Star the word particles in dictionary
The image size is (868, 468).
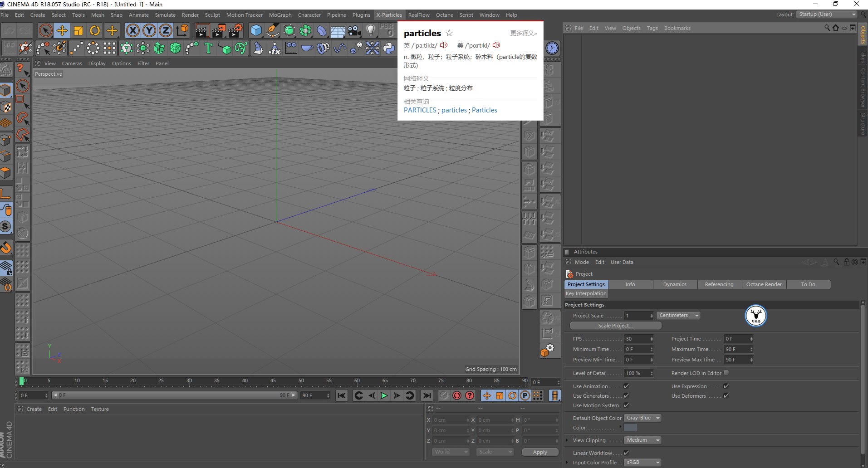(x=449, y=33)
